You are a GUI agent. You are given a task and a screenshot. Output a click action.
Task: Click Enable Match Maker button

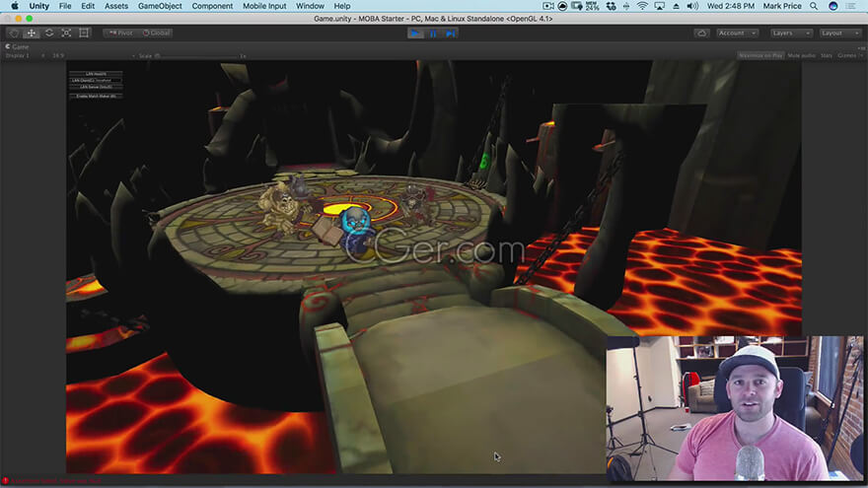[97, 96]
